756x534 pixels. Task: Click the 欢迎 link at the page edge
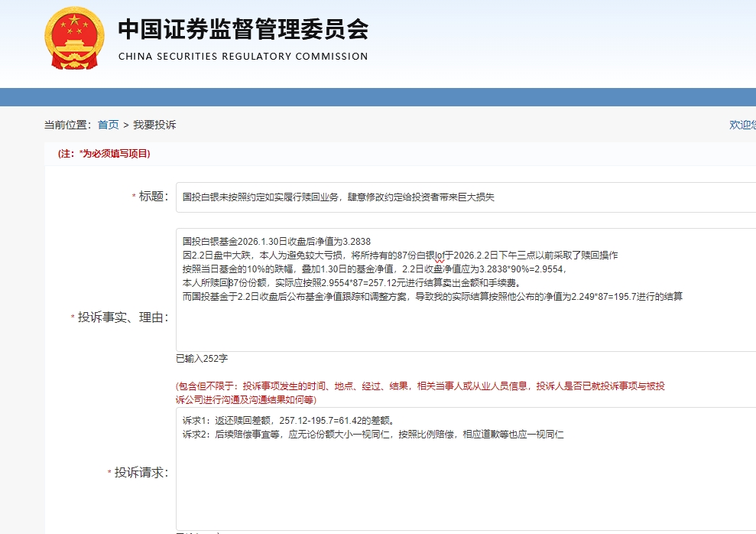point(742,125)
